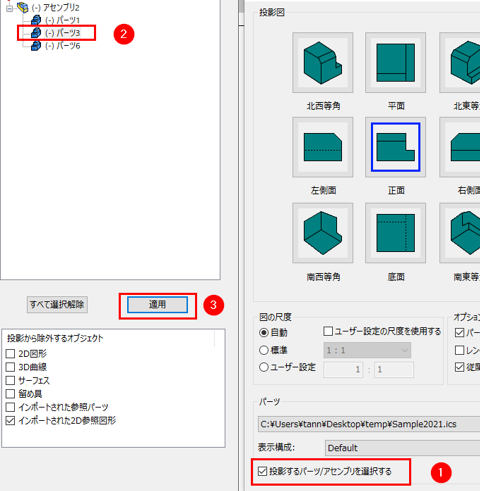
Task: Open the 1:1 standard scale dropdown
Action: [x=367, y=350]
